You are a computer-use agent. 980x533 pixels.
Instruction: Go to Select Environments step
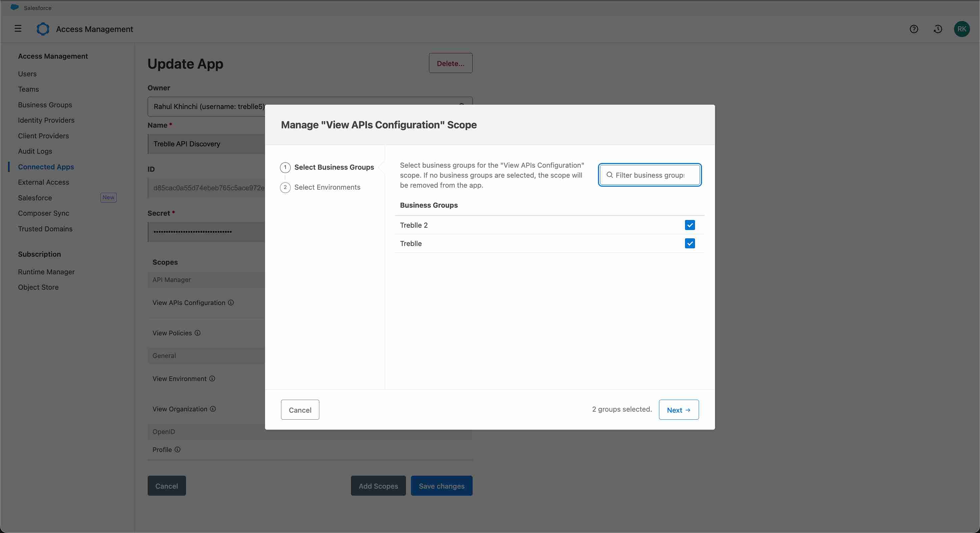pyautogui.click(x=327, y=187)
